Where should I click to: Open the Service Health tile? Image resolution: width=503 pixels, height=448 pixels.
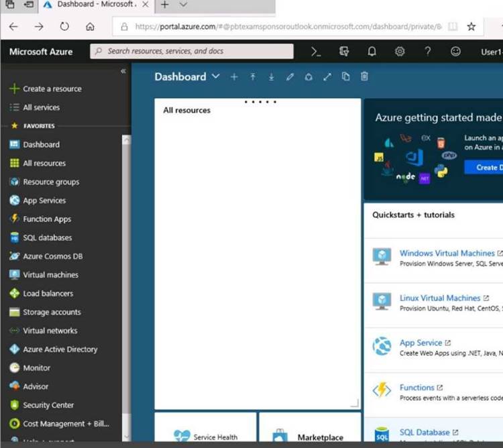[x=205, y=427]
